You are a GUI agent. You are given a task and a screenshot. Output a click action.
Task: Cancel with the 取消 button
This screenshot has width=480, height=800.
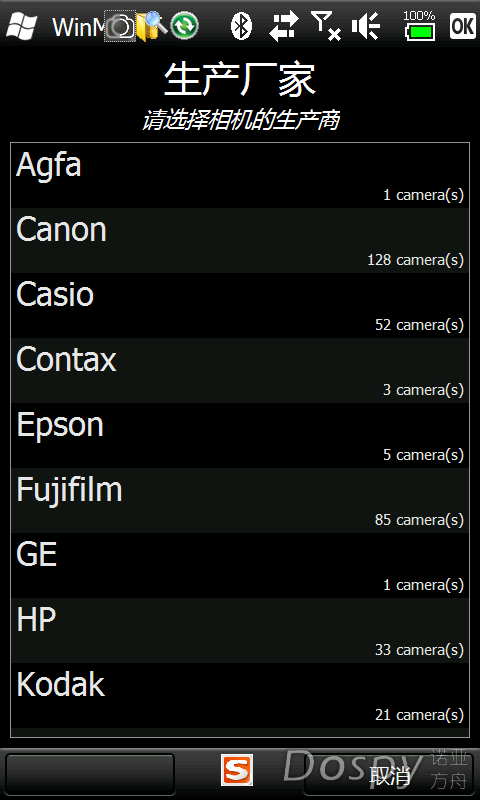point(390,776)
